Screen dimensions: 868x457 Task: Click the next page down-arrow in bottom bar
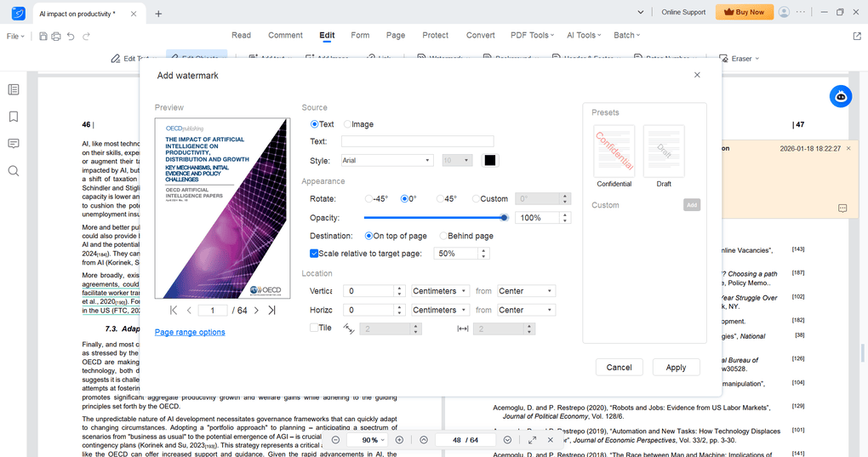click(x=508, y=440)
